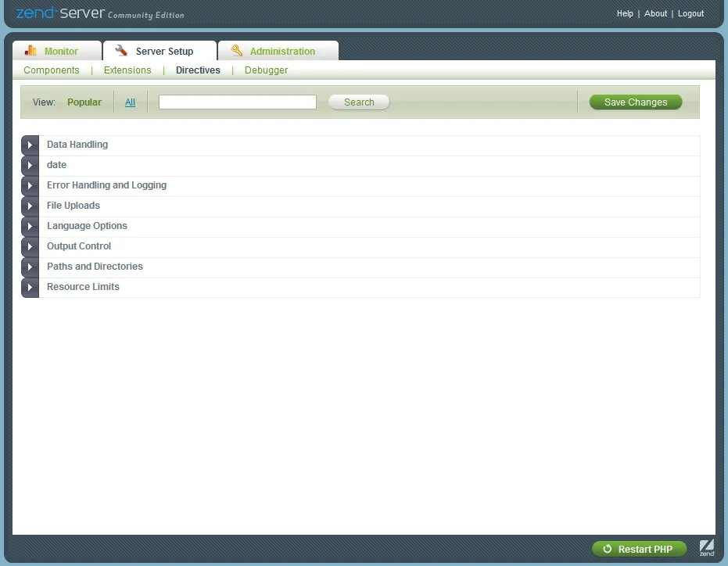Click the Zend Server Community Edition logo

[x=100, y=13]
